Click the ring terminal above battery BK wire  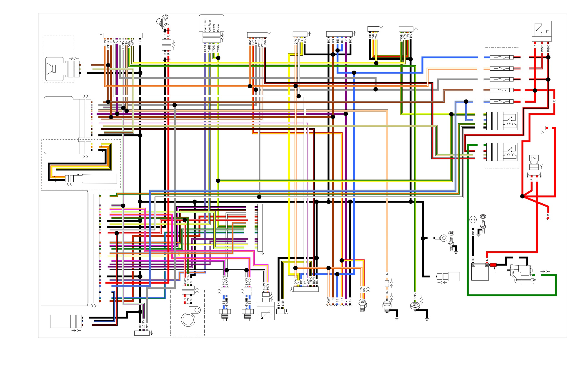pos(473,222)
